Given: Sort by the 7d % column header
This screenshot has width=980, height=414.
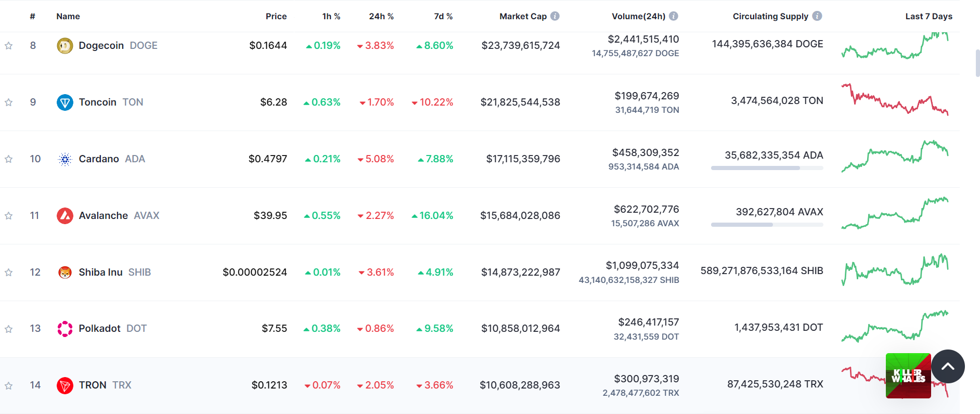Looking at the screenshot, I should 443,16.
